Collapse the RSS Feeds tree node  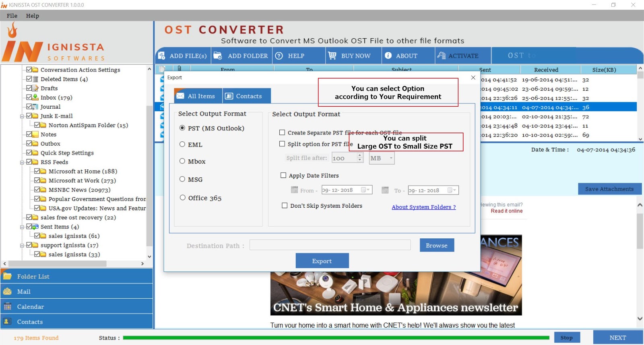22,163
